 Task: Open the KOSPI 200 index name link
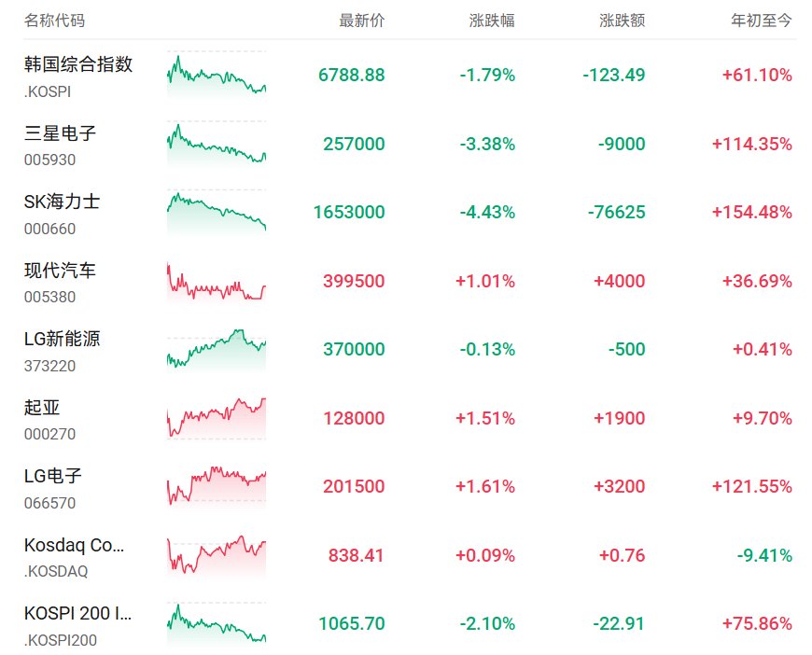[x=77, y=614]
